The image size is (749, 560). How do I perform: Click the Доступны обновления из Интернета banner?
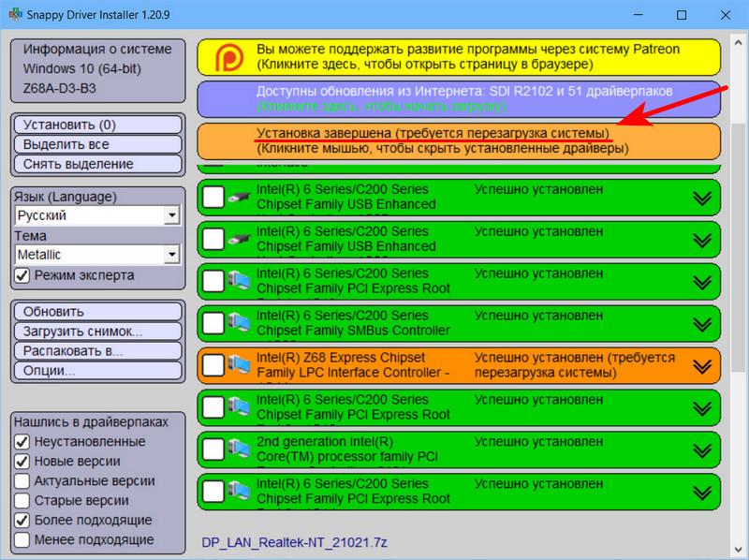(x=459, y=99)
